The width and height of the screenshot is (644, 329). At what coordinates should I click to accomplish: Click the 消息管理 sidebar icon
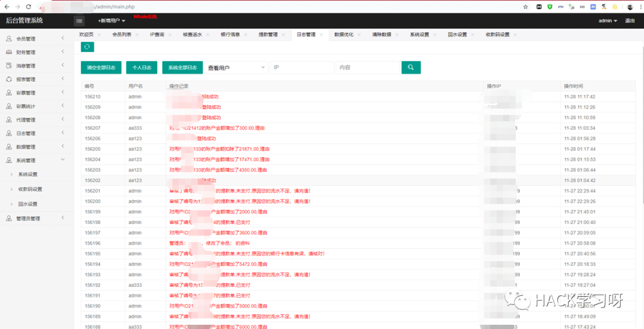[9, 66]
